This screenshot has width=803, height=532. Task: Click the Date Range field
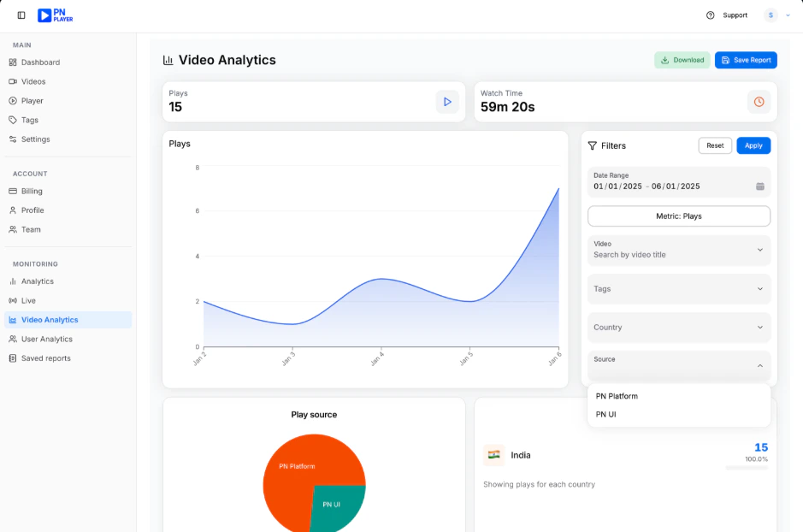point(678,182)
